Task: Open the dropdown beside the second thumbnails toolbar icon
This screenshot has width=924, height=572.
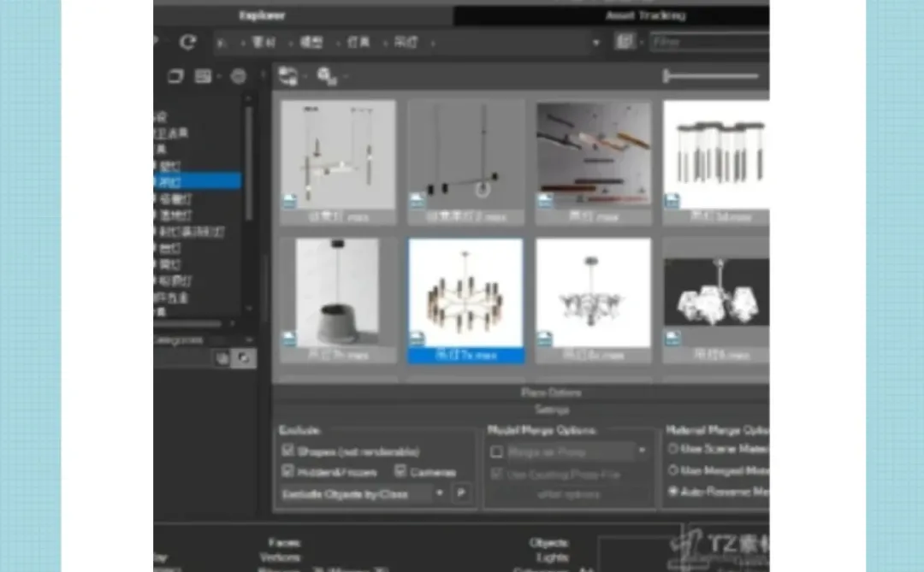Action: [x=346, y=77]
